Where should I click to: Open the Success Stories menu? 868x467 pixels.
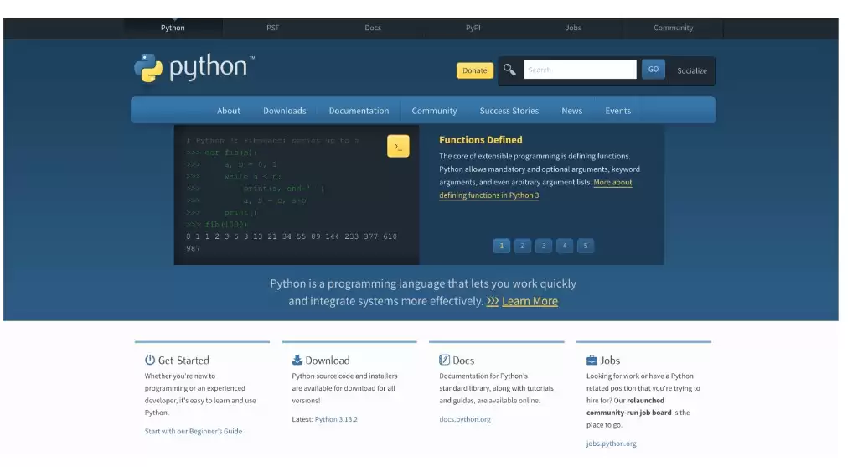509,111
